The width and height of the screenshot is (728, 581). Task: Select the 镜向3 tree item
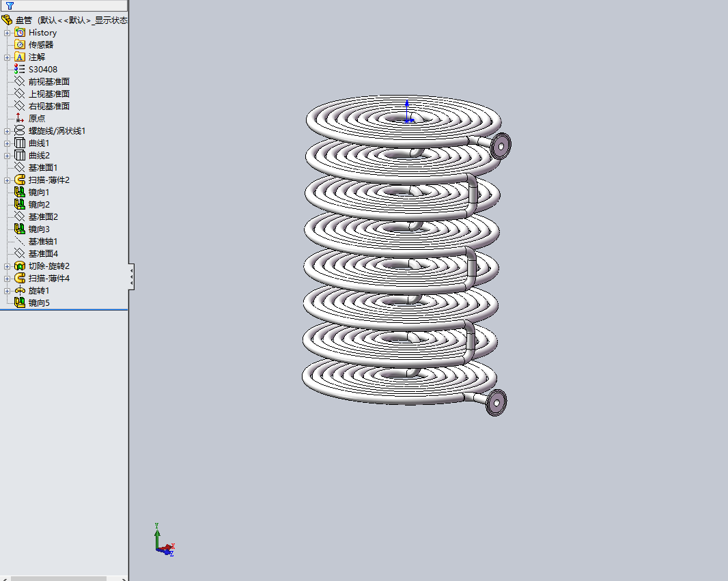point(33,229)
